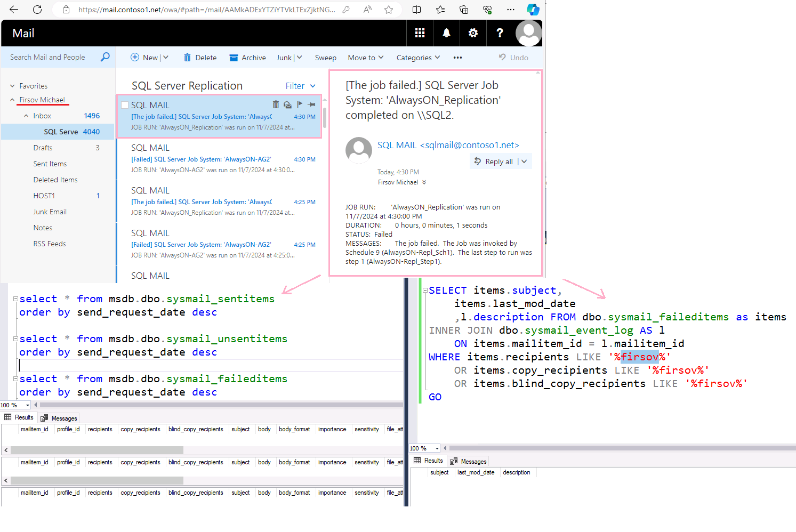Collapse the Firsov Michael mailbox tree

pyautogui.click(x=12, y=100)
